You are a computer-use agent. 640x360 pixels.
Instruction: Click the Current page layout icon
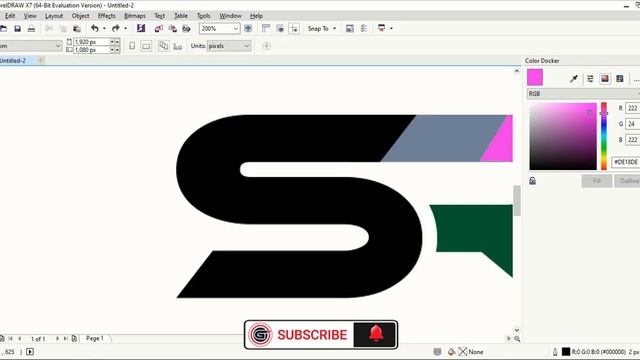click(x=178, y=47)
